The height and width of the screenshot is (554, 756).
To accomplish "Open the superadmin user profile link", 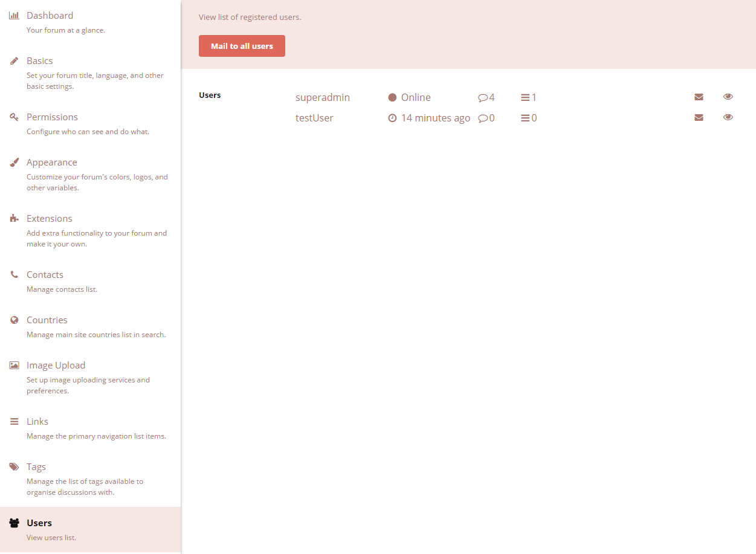I will [x=322, y=97].
